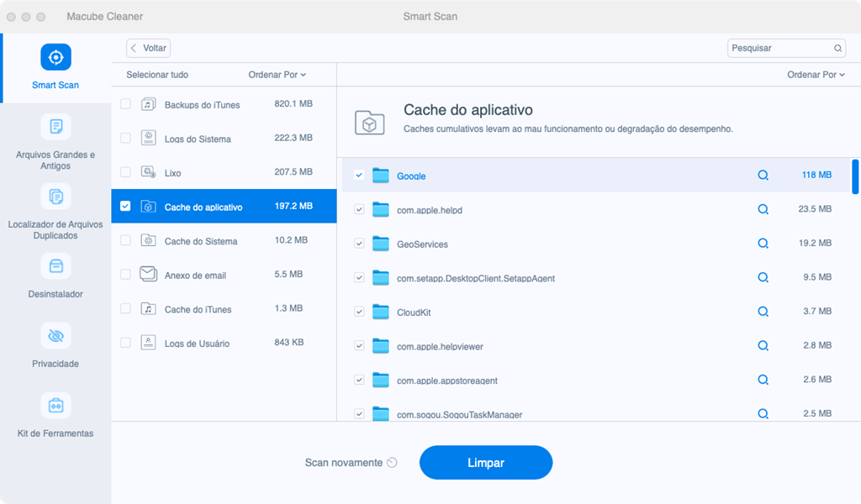Check the Anexo de email checkbox

[x=126, y=274]
